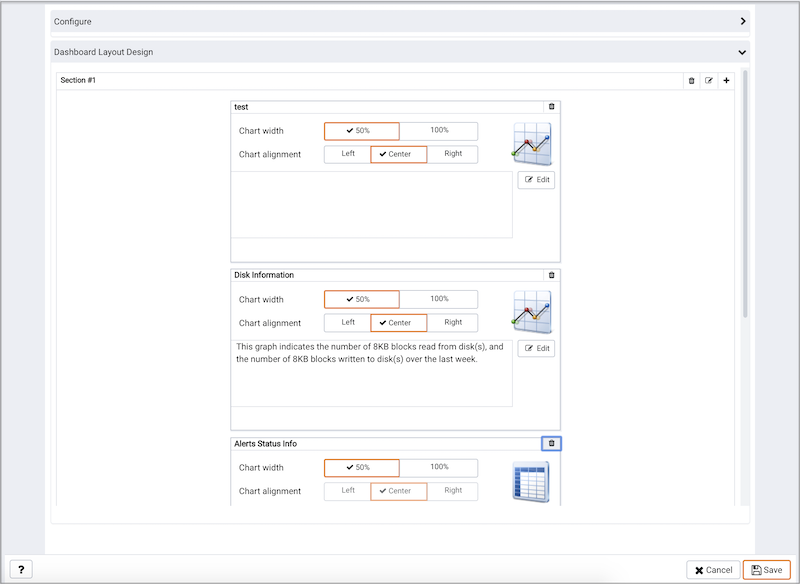The height and width of the screenshot is (584, 800).
Task: Open the help question mark button
Action: 21,569
